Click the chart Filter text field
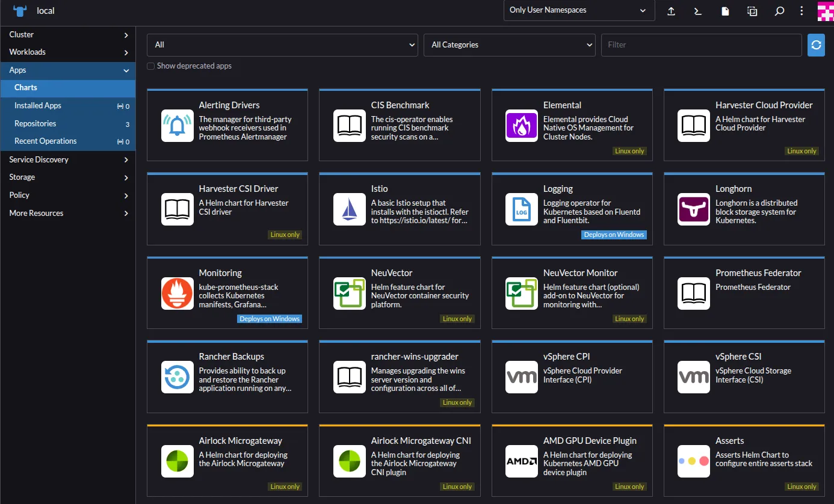The height and width of the screenshot is (504, 834). [x=701, y=45]
